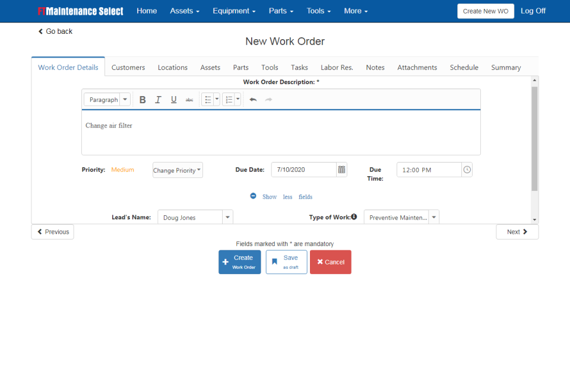Switch to the Tasks tab
The height and width of the screenshot is (392, 570).
coord(299,68)
